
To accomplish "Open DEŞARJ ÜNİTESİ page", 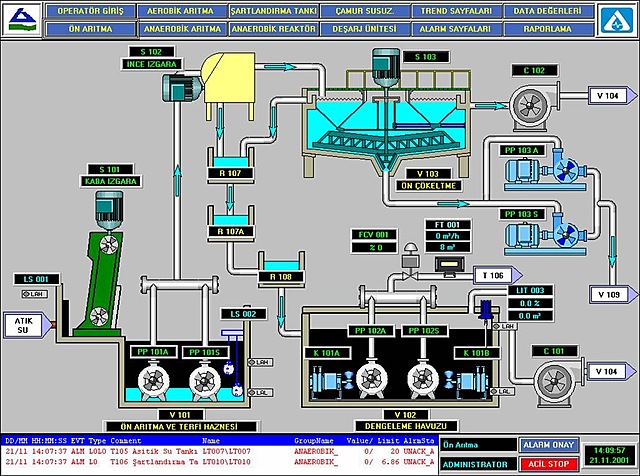I will (364, 29).
